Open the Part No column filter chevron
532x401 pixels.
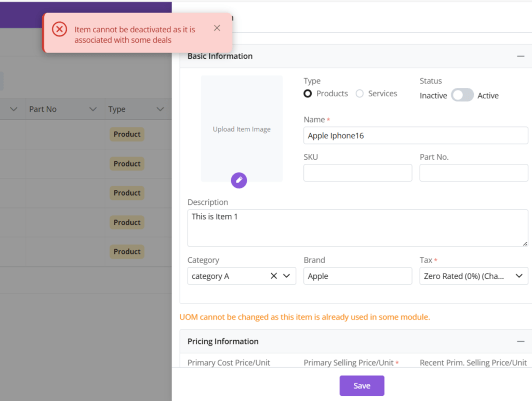[93, 109]
